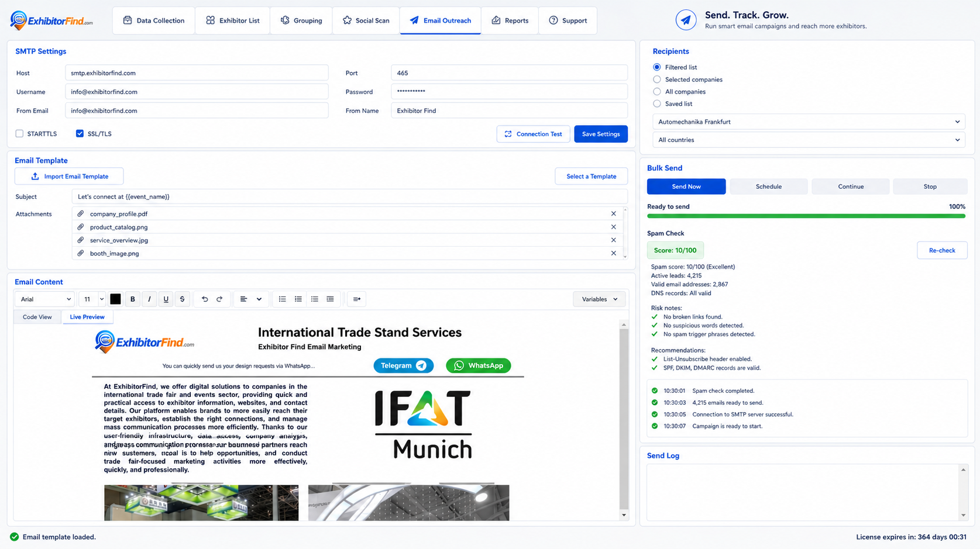The image size is (980, 549).
Task: Click the Subject input field
Action: pos(349,197)
